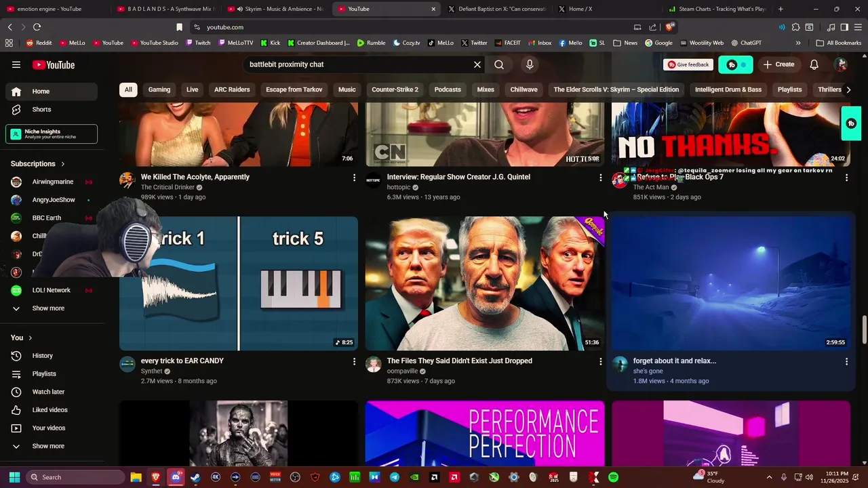This screenshot has width=868, height=488.
Task: Open options for every trick to EAR CANDY
Action: [x=354, y=362]
